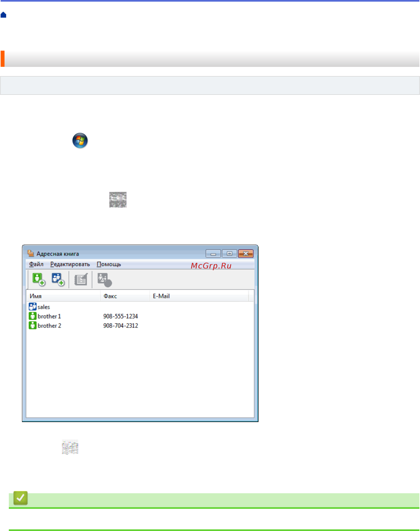Screen dimensions: 420x531
Task: Close the Адресная книга window
Action: click(x=246, y=253)
